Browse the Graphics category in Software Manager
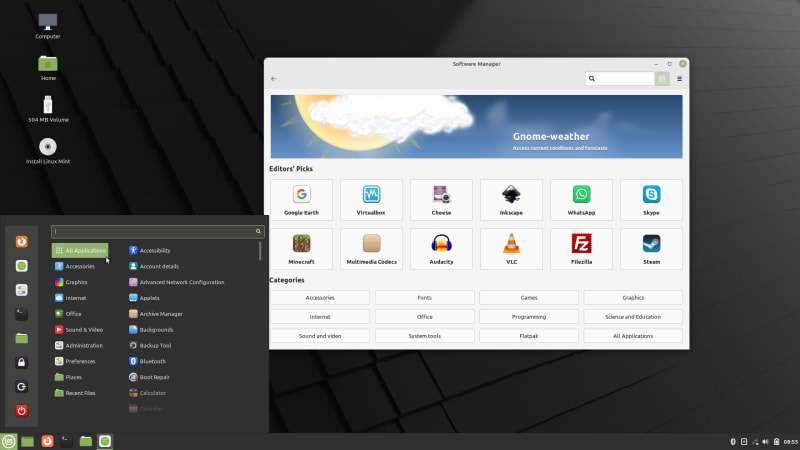The image size is (800, 450). point(633,297)
